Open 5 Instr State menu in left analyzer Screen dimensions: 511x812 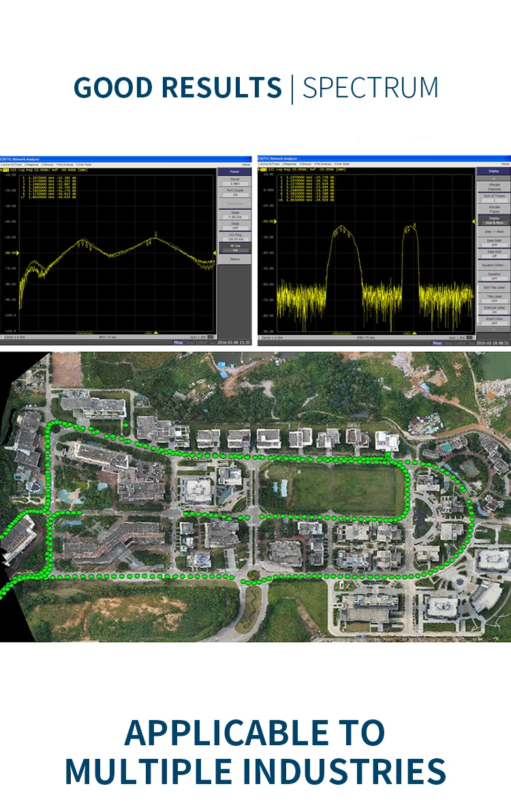coord(84,165)
